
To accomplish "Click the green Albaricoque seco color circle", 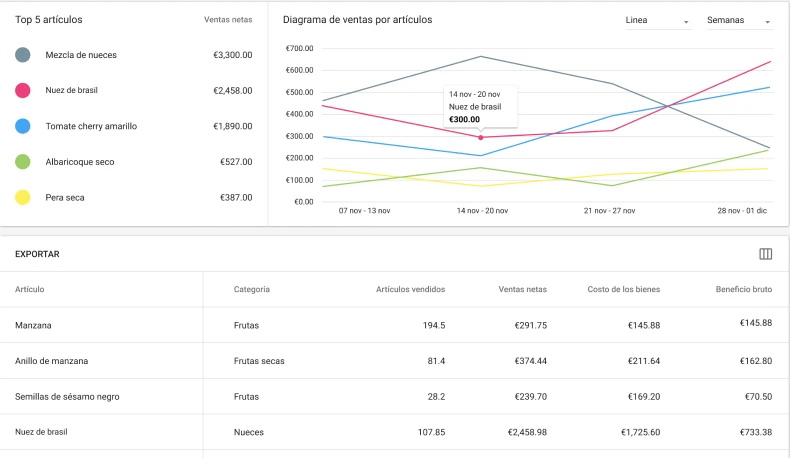I will pos(22,162).
